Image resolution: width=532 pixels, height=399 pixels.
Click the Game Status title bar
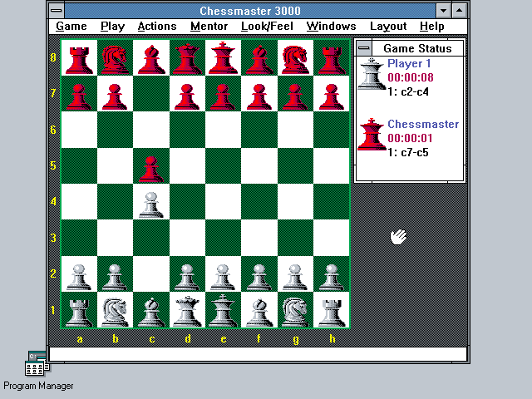point(417,48)
